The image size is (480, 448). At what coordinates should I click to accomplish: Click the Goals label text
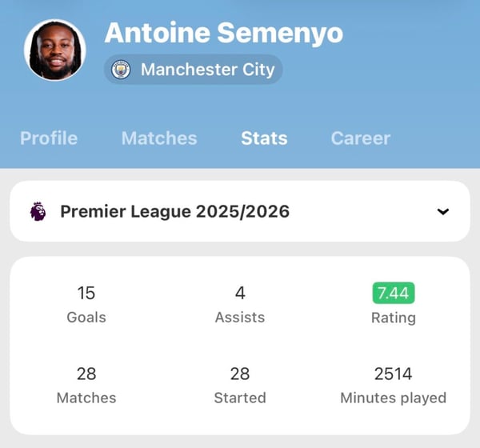(86, 318)
